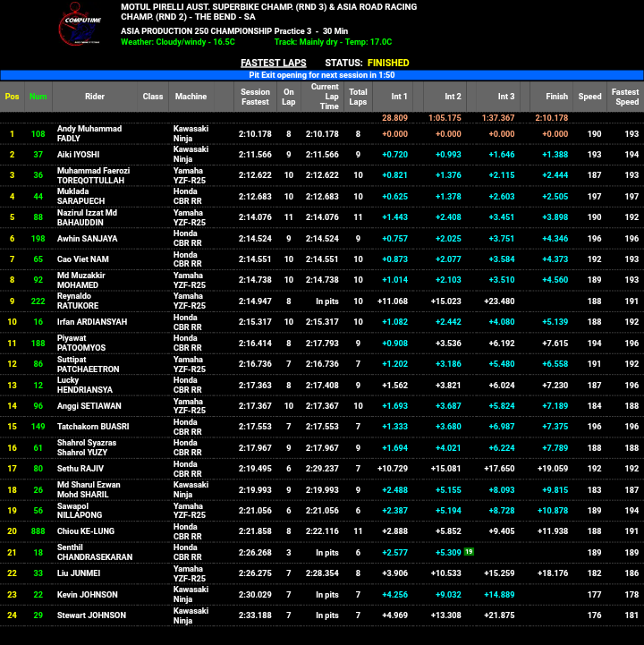Click the FINISHED status text
The height and width of the screenshot is (645, 644).
pos(388,63)
